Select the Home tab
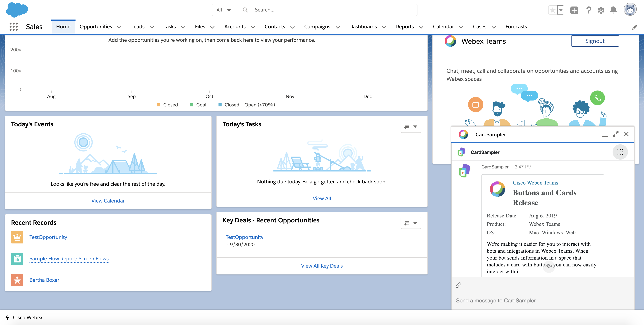This screenshot has height=325, width=644. point(63,26)
